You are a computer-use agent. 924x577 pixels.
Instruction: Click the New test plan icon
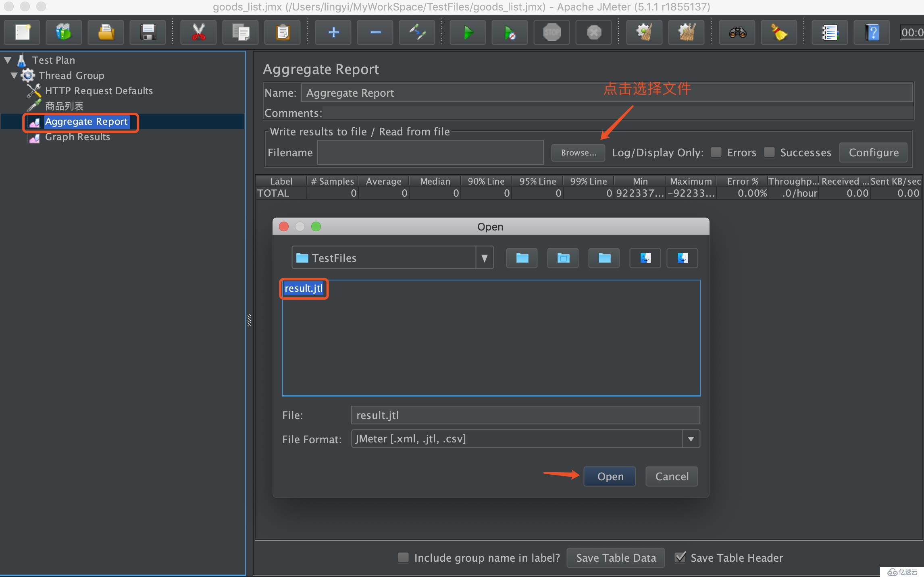[x=23, y=32]
